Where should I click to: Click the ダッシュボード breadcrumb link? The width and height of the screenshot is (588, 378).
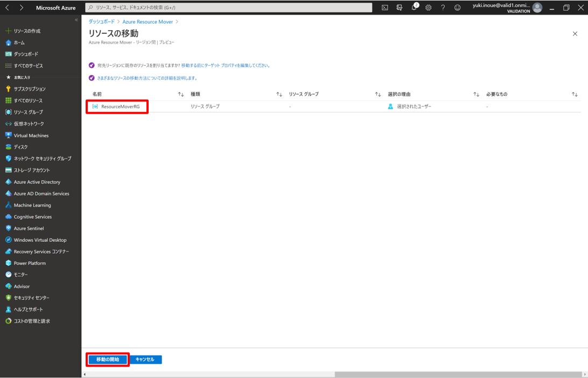click(x=102, y=22)
